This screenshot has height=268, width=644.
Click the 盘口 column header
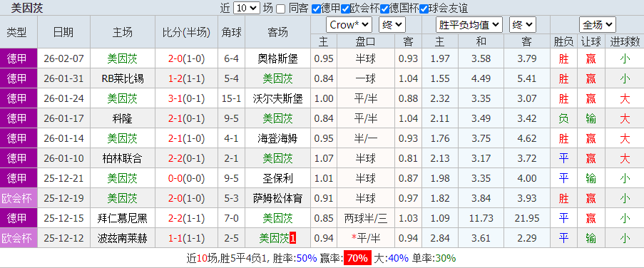pyautogui.click(x=366, y=41)
